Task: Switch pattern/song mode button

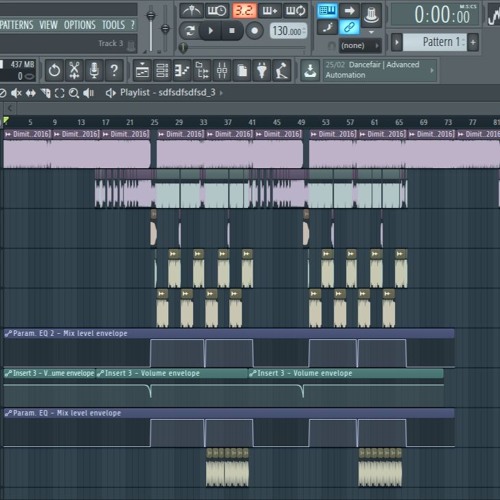Action: (x=190, y=31)
